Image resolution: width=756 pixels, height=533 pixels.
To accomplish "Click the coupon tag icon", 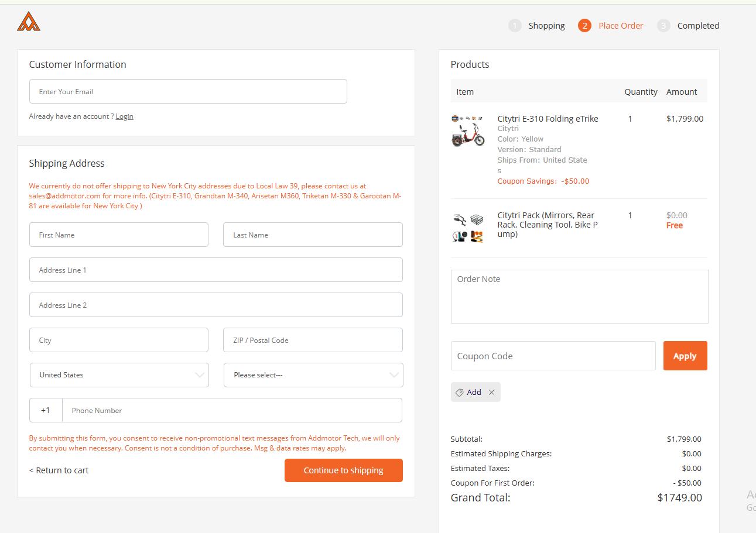I will pos(459,393).
